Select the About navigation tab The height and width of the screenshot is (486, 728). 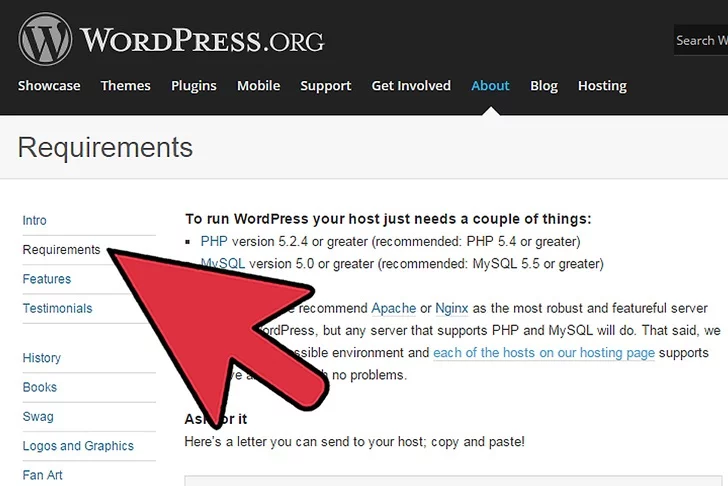click(490, 86)
